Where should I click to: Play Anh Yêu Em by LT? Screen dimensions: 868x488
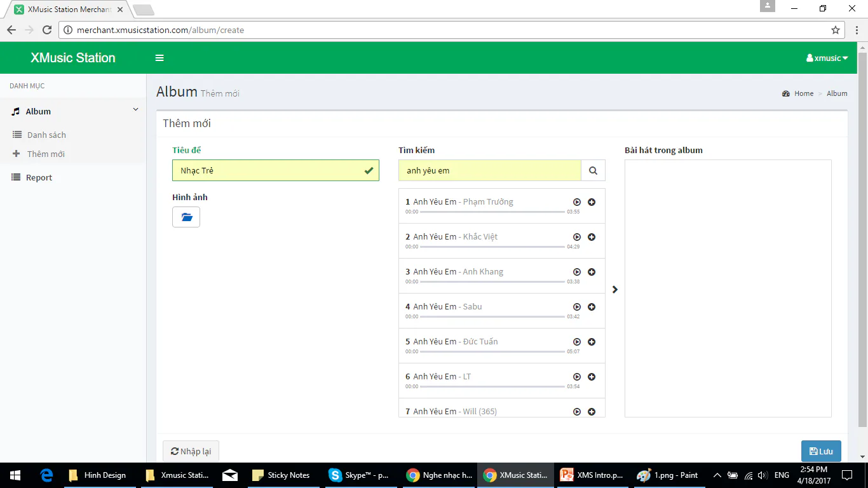[x=577, y=377]
